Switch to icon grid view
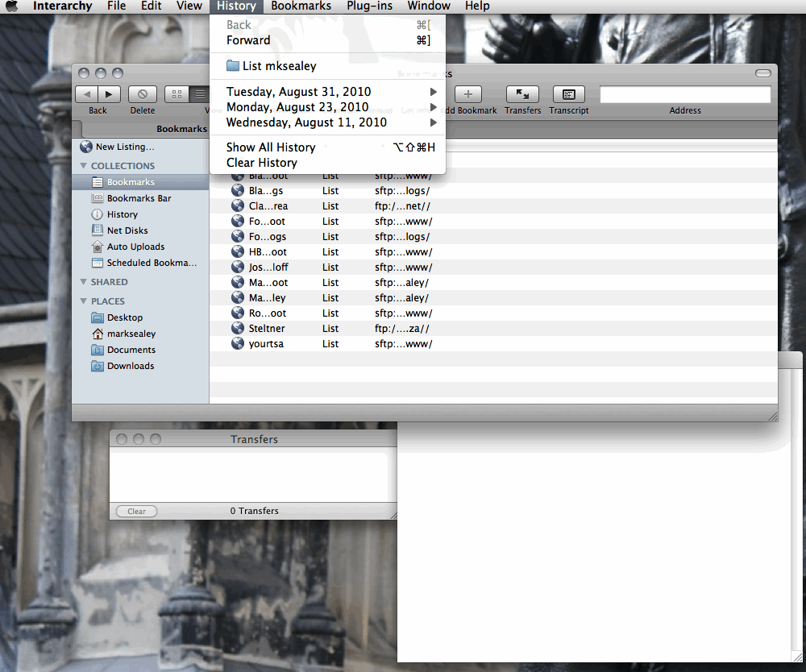 (x=177, y=94)
